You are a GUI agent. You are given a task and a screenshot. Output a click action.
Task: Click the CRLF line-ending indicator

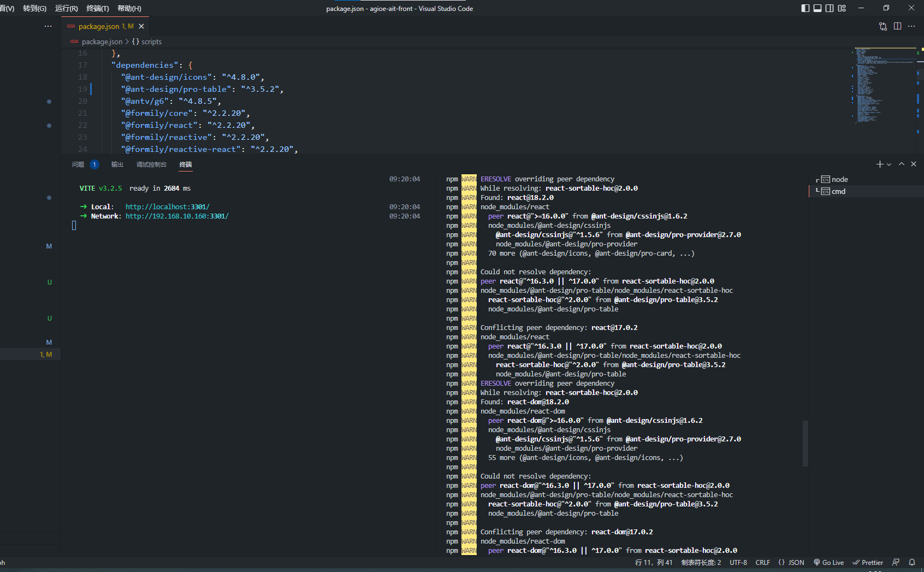click(x=762, y=562)
